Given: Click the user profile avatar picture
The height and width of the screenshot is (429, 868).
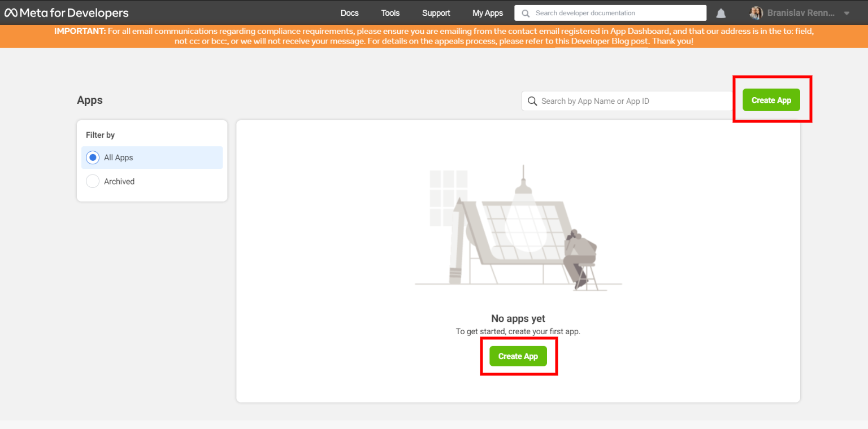Looking at the screenshot, I should tap(756, 13).
